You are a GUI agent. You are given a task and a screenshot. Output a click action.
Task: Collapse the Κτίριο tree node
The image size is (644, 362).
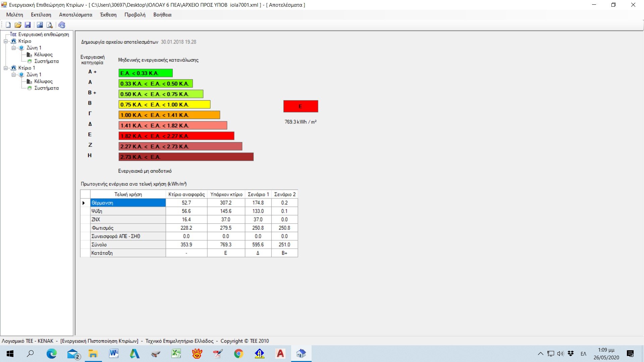click(6, 41)
